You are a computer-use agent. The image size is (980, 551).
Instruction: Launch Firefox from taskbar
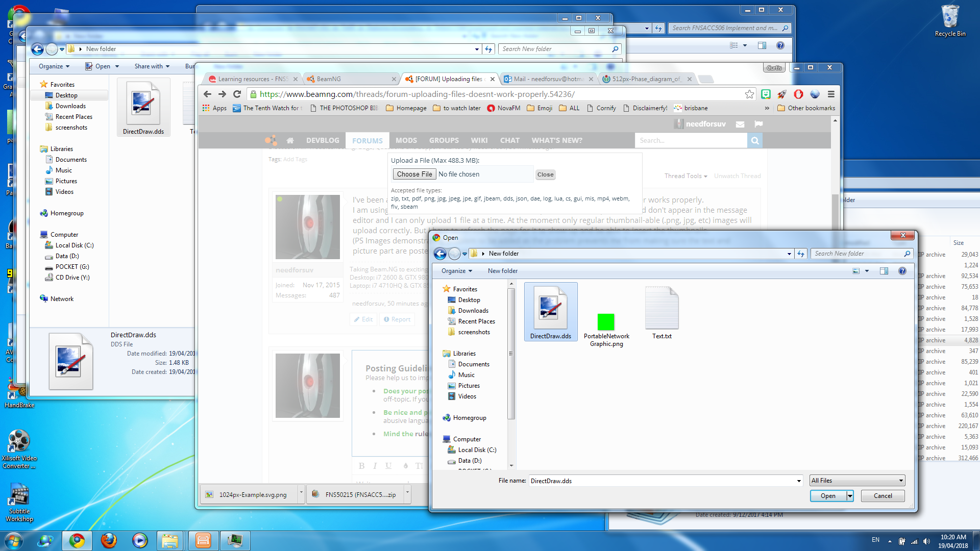click(109, 540)
